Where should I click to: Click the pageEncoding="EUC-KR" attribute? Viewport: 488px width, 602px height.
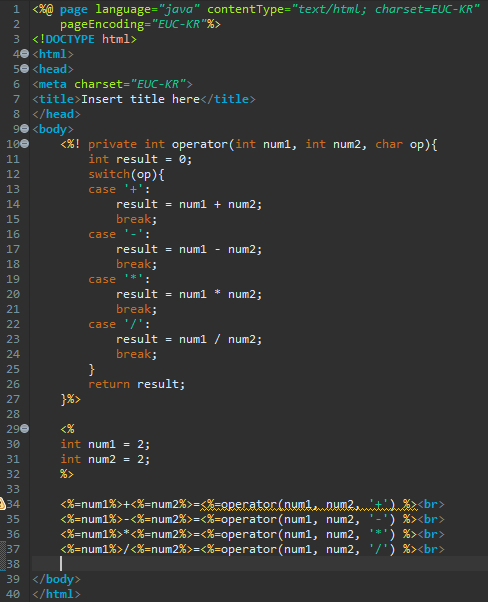(x=134, y=24)
